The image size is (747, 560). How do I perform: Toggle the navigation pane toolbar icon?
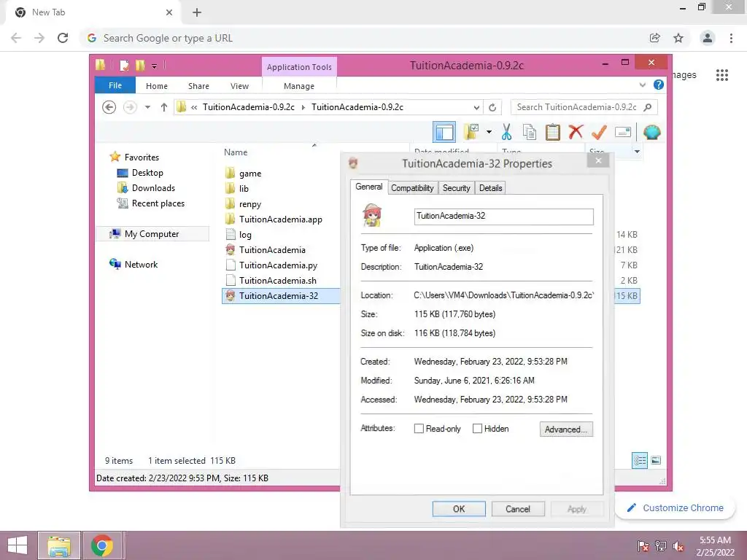[x=444, y=133]
